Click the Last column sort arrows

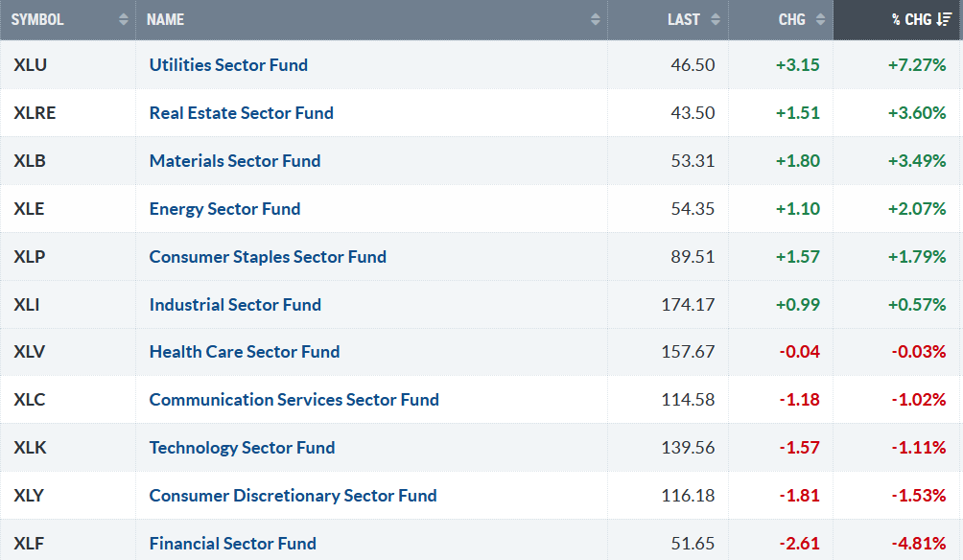tap(716, 19)
